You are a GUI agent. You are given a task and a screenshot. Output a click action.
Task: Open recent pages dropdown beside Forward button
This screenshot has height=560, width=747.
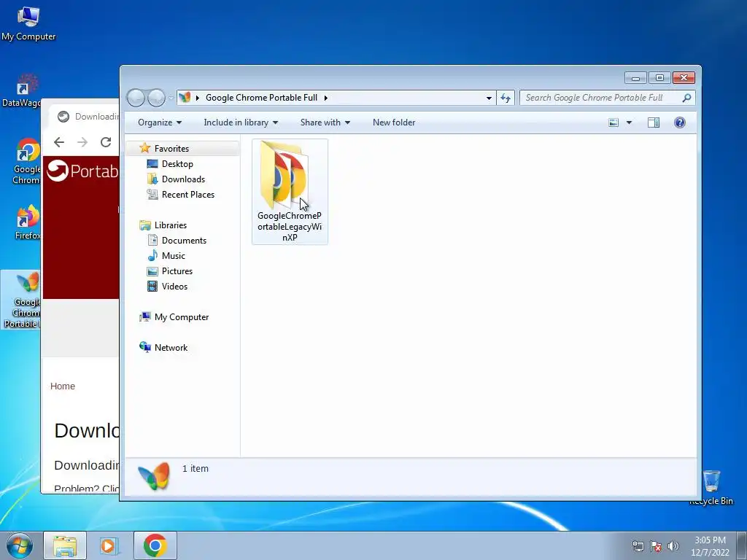click(171, 98)
